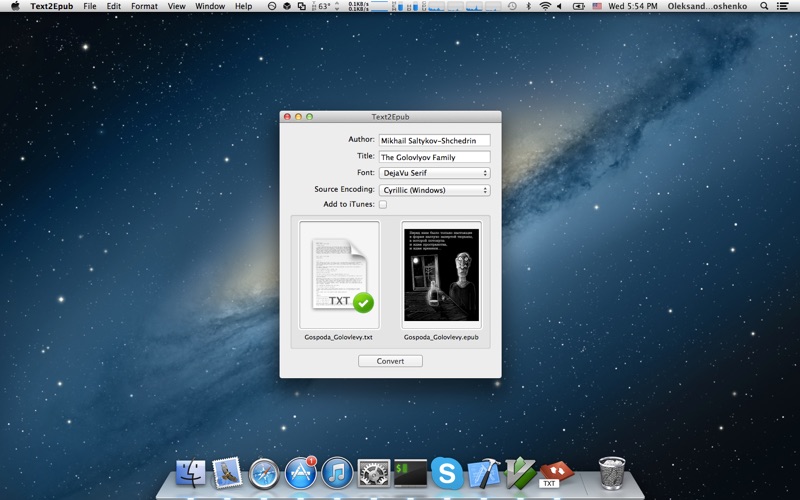Toggle the Add to iTunes checkbox
Image resolution: width=800 pixels, height=500 pixels.
pos(383,204)
